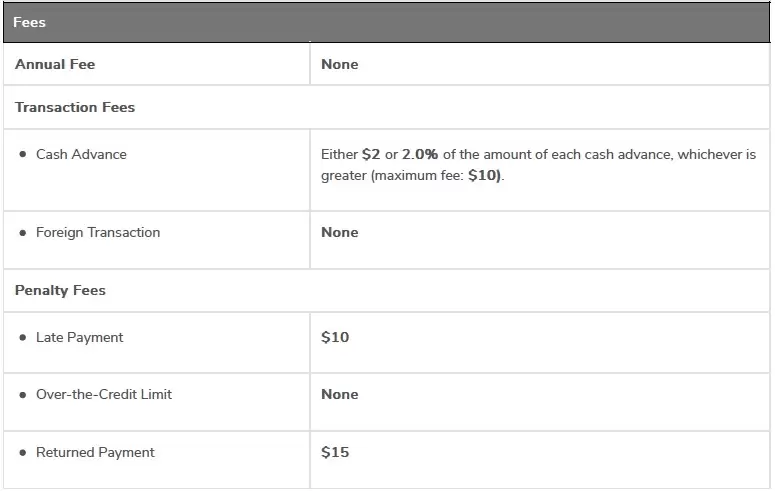Click the bullet beside Foreign Transaction
The height and width of the screenshot is (491, 775).
click(22, 233)
